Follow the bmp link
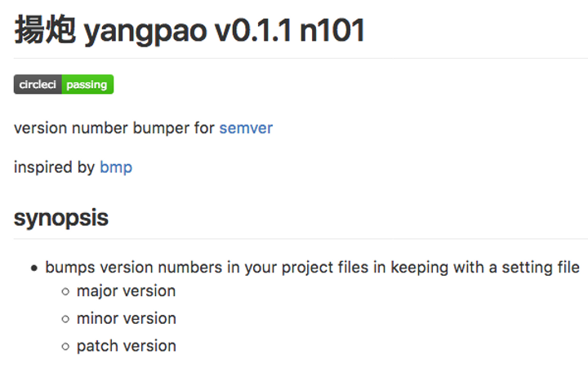The height and width of the screenshot is (368, 588). coord(116,167)
